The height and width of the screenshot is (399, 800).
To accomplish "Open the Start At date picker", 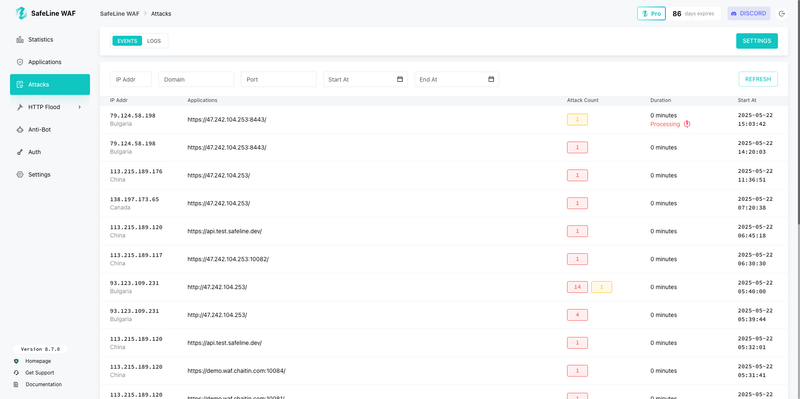I will pyautogui.click(x=365, y=79).
